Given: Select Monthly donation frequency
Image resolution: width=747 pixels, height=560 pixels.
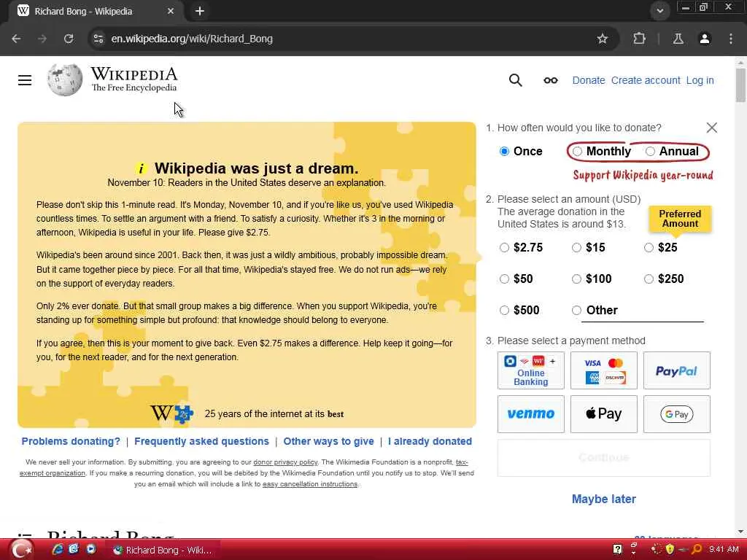Looking at the screenshot, I should click(x=577, y=152).
